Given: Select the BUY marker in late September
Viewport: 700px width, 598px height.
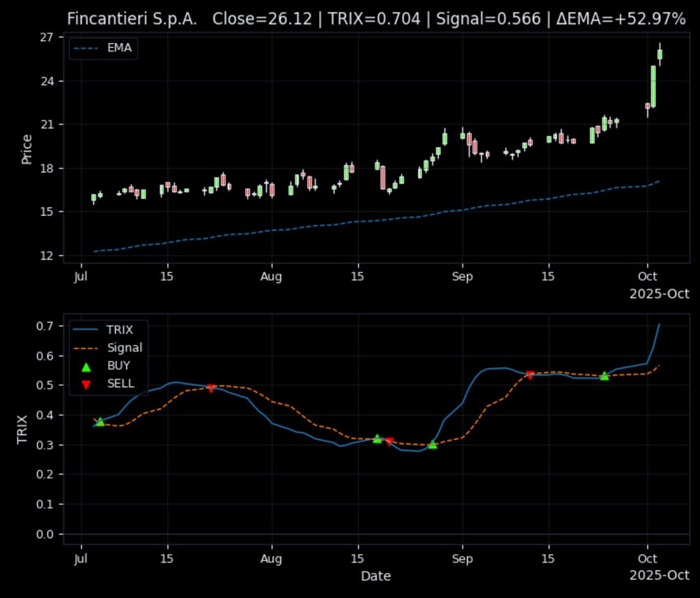Looking at the screenshot, I should point(604,376).
